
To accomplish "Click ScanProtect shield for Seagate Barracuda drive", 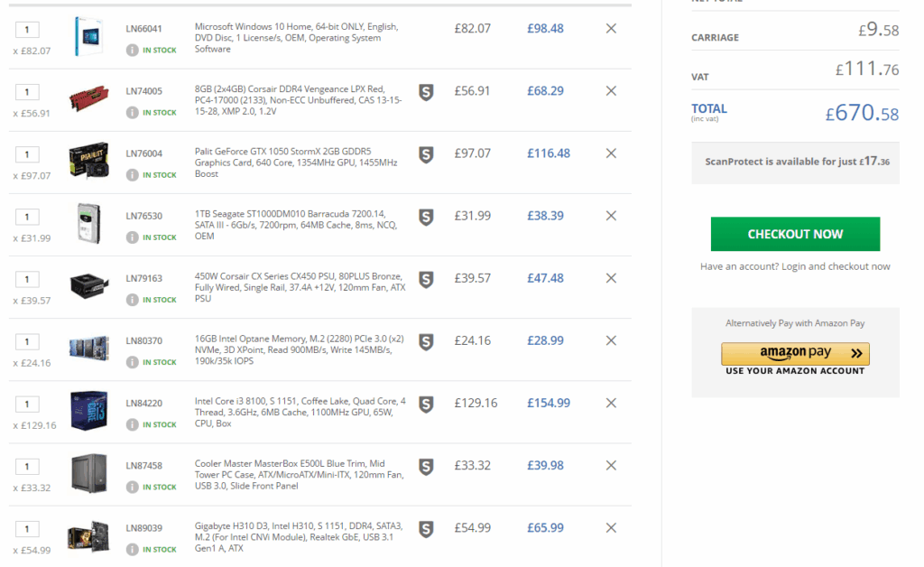I will click(426, 216).
